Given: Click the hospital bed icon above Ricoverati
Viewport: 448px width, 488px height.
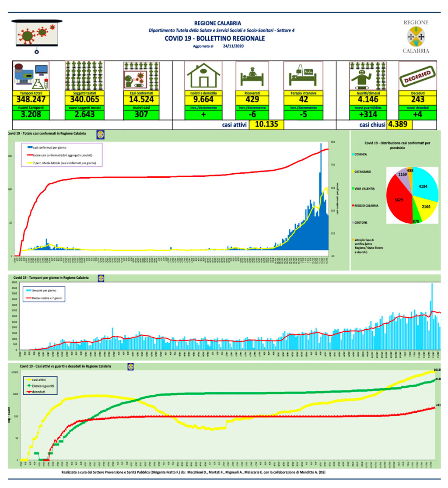Looking at the screenshot, I should tap(252, 76).
